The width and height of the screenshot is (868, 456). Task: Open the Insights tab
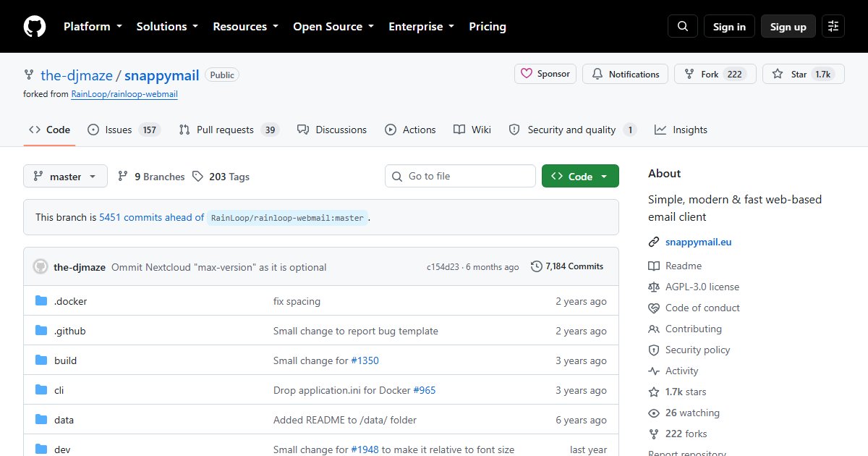click(x=681, y=130)
